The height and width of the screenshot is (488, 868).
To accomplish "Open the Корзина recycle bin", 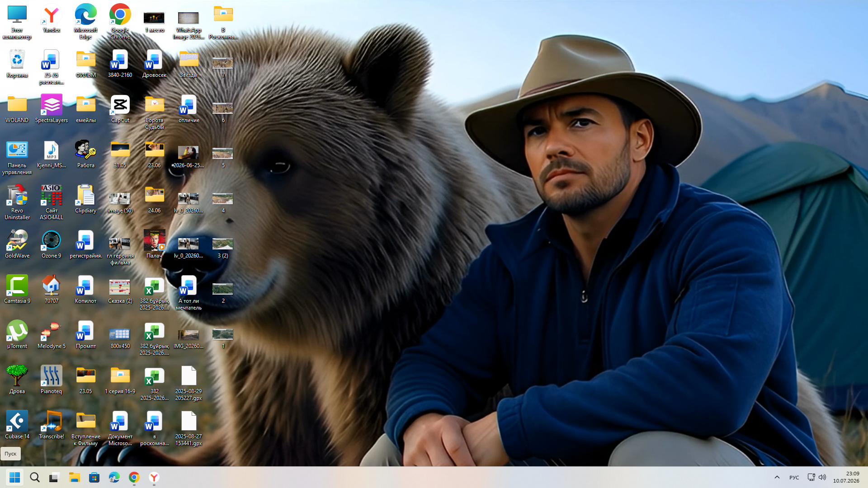I will tap(17, 63).
